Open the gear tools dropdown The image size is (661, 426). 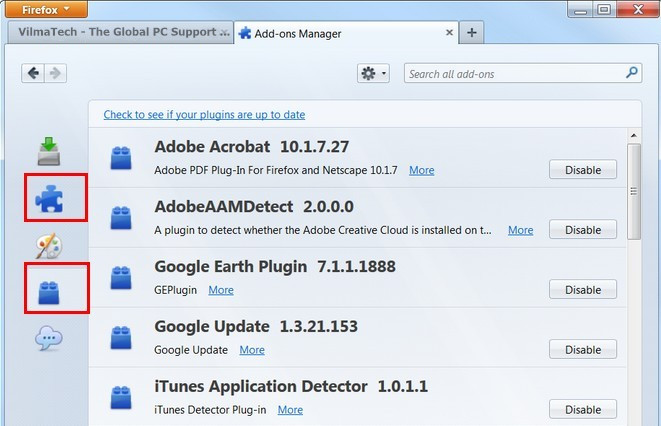(x=373, y=73)
